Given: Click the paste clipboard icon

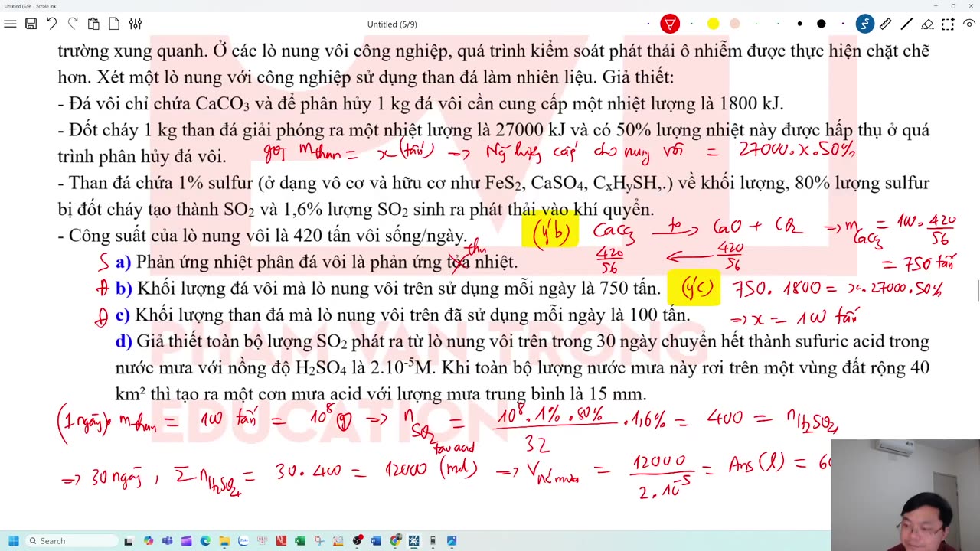Looking at the screenshot, I should (93, 24).
